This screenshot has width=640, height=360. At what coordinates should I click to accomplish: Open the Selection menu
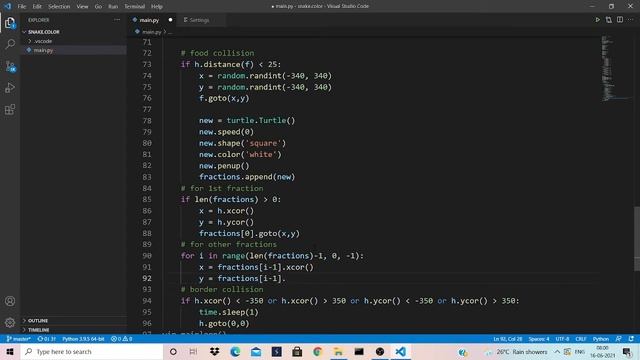point(59,7)
